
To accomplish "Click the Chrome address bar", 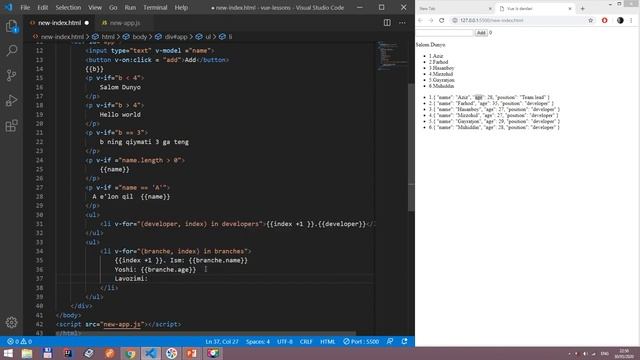I will [x=518, y=20].
